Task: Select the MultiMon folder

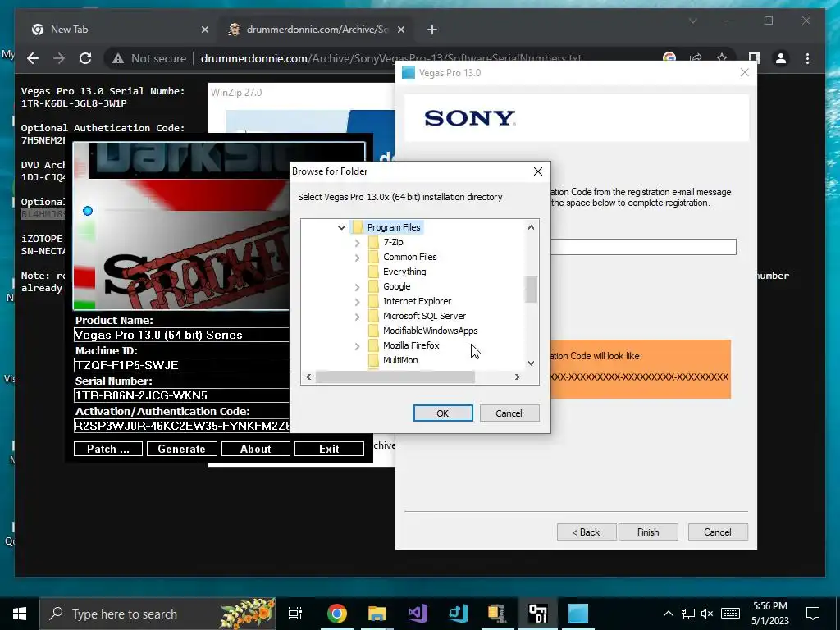Action: click(400, 360)
